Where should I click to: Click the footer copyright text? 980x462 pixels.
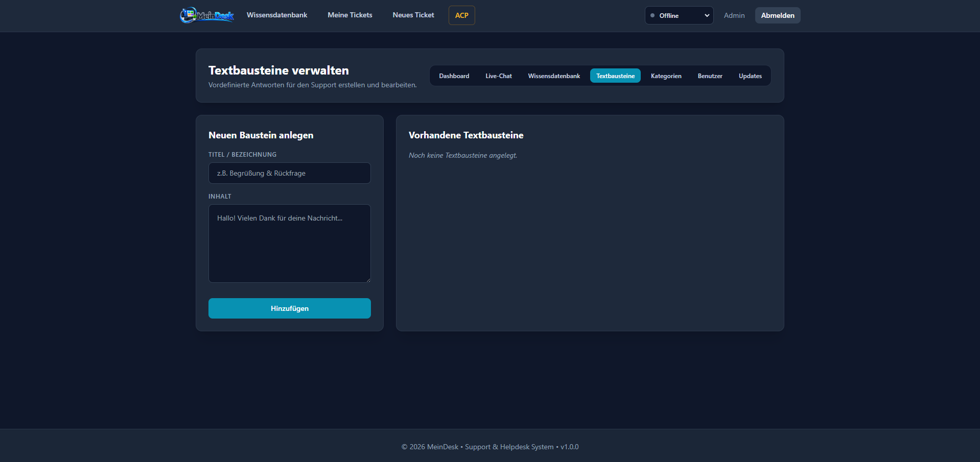(490, 447)
